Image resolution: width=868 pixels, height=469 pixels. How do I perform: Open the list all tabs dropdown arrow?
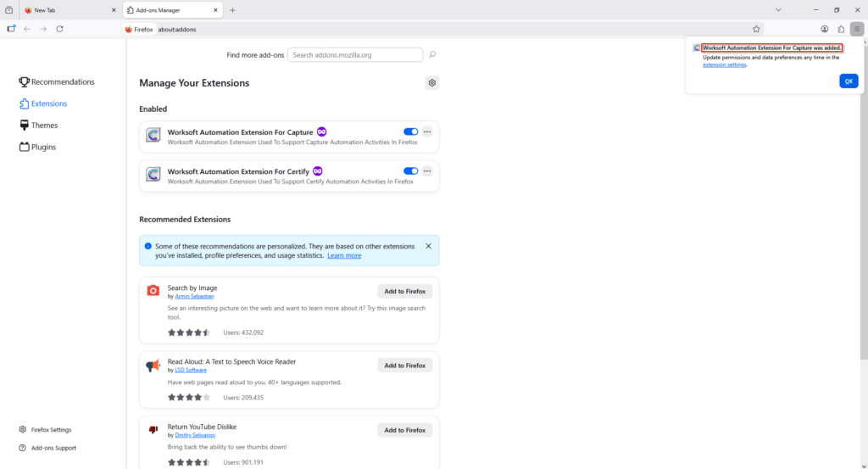coord(778,10)
